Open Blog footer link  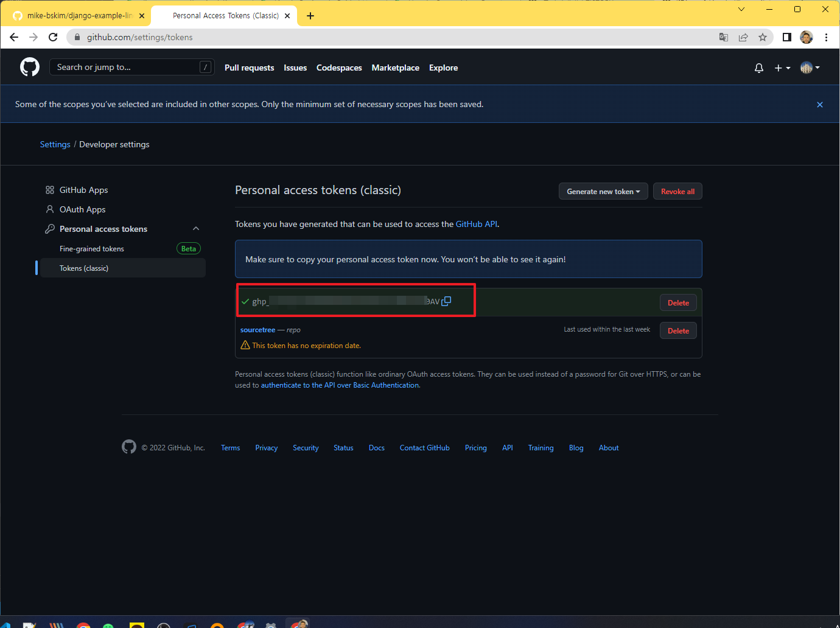576,448
